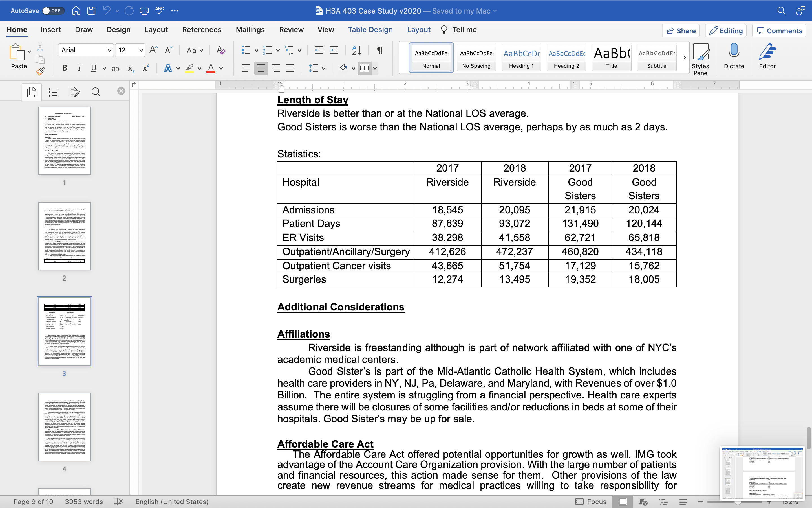Open search with the magnifier in title bar
This screenshot has width=812, height=508.
[x=781, y=11]
